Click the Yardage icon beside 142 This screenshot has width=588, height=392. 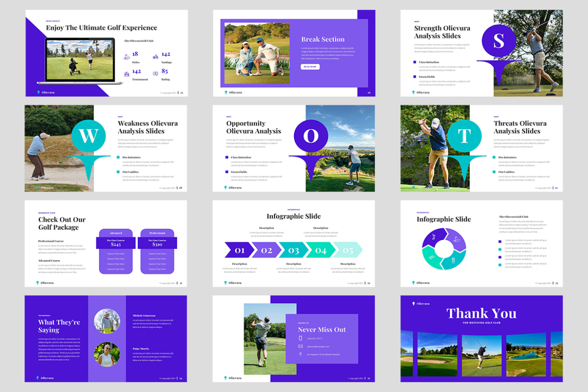click(x=156, y=57)
